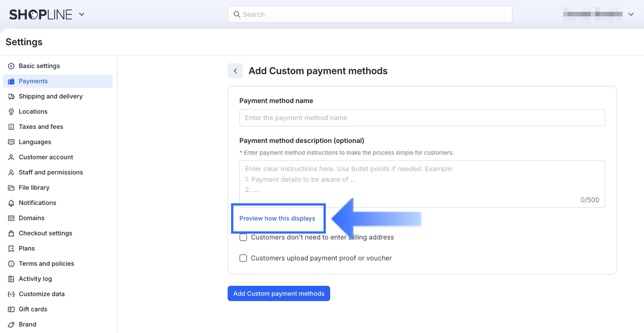
Task: Click the Gift cards icon
Action: [x=11, y=309]
